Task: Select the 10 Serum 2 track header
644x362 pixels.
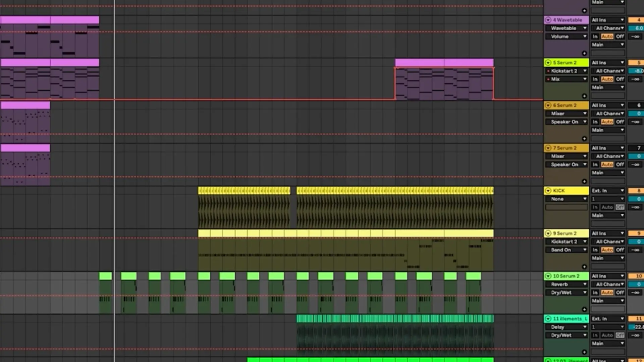Action: point(566,276)
